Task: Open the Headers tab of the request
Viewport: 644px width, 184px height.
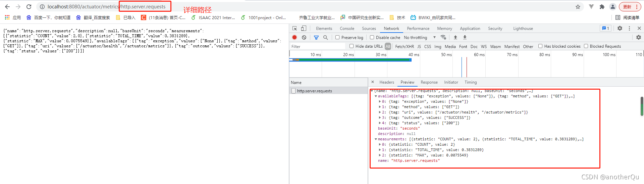Action: (x=387, y=82)
